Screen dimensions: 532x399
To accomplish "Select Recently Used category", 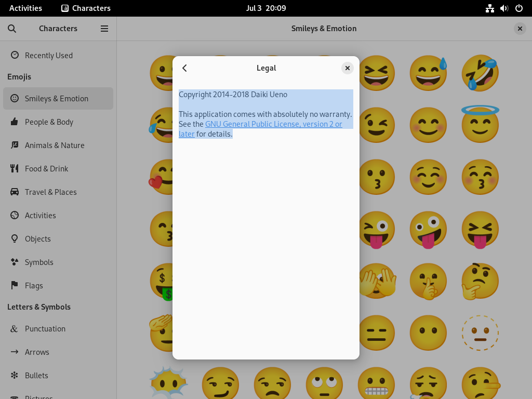I will click(x=58, y=55).
